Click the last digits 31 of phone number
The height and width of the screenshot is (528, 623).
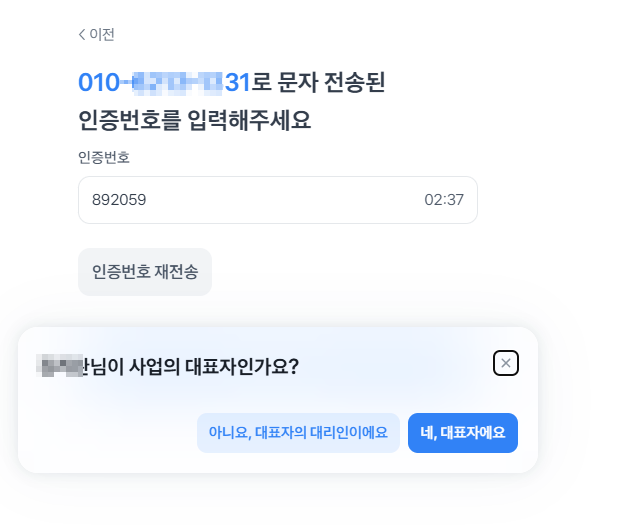(238, 84)
